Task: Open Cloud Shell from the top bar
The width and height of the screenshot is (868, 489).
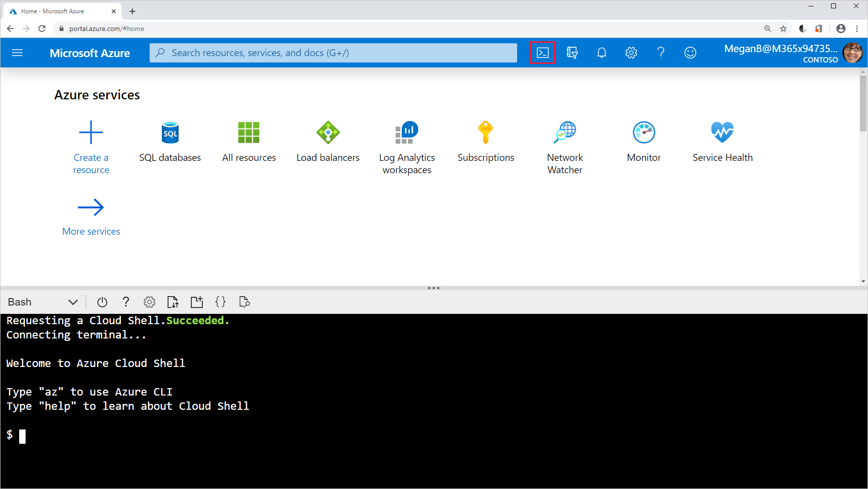Action: tap(542, 53)
